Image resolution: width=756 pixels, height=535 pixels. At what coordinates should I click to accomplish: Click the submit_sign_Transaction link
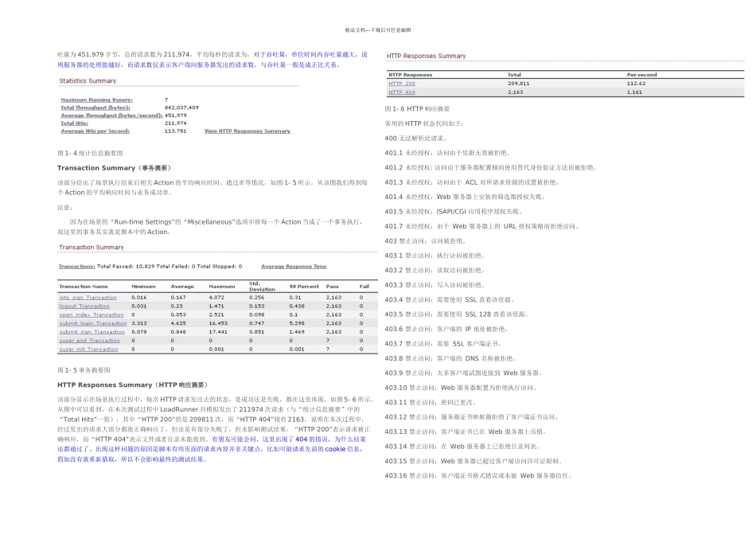92,332
